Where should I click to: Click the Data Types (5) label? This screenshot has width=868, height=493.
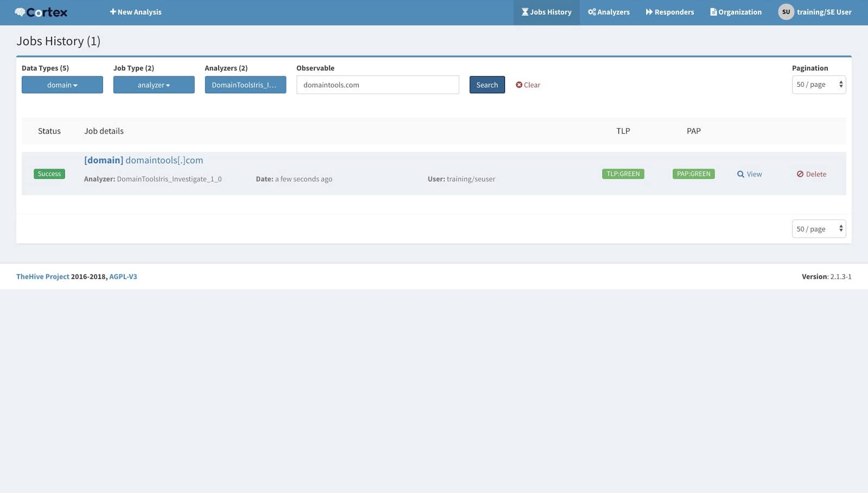[x=45, y=68]
